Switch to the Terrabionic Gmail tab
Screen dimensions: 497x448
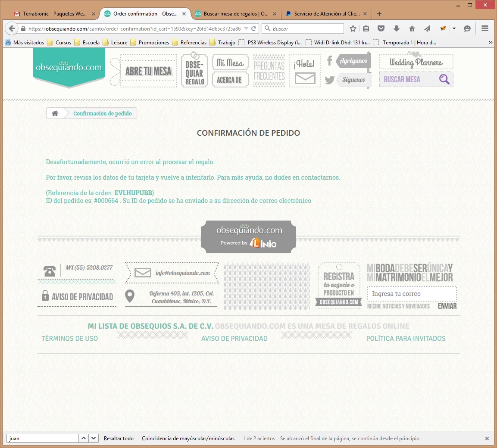pos(54,14)
